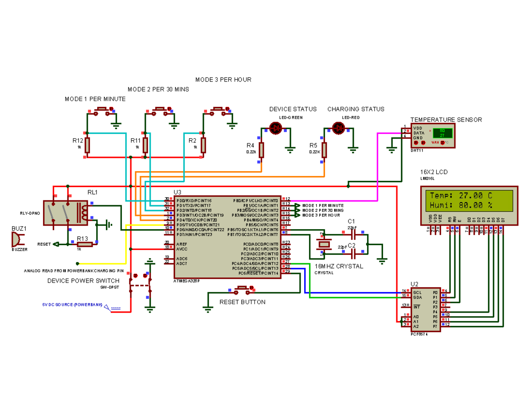Select resistor R5 below the red LED
Image resolution: width=532 pixels, height=411 pixels.
tap(325, 150)
